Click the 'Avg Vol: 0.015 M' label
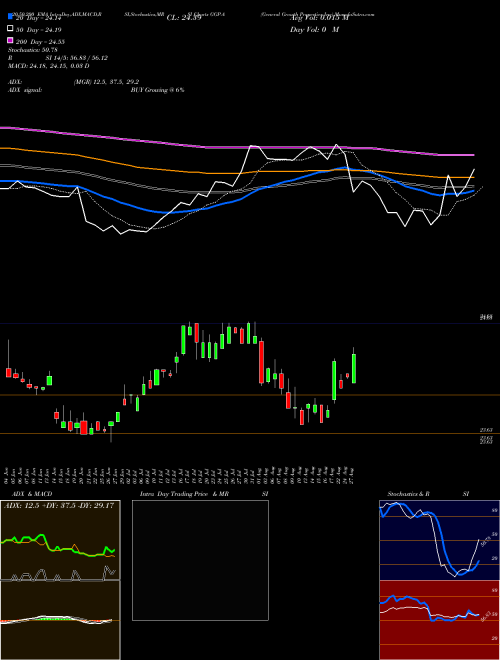This screenshot has height=660, width=500. click(319, 18)
